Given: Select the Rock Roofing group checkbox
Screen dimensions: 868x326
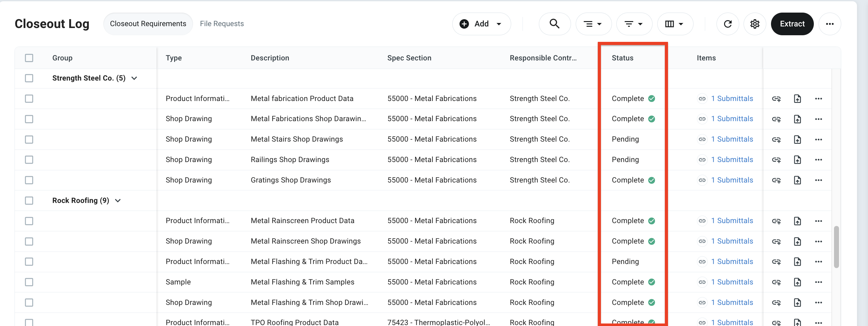Looking at the screenshot, I should 29,201.
